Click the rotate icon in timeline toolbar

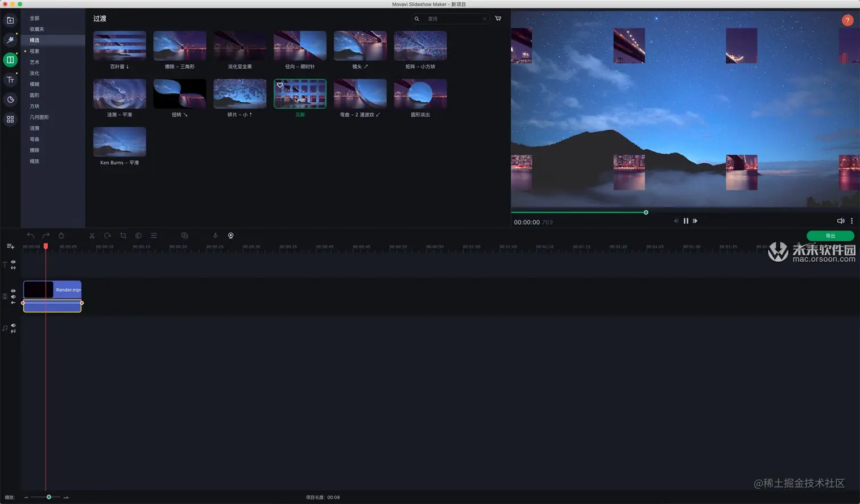108,236
